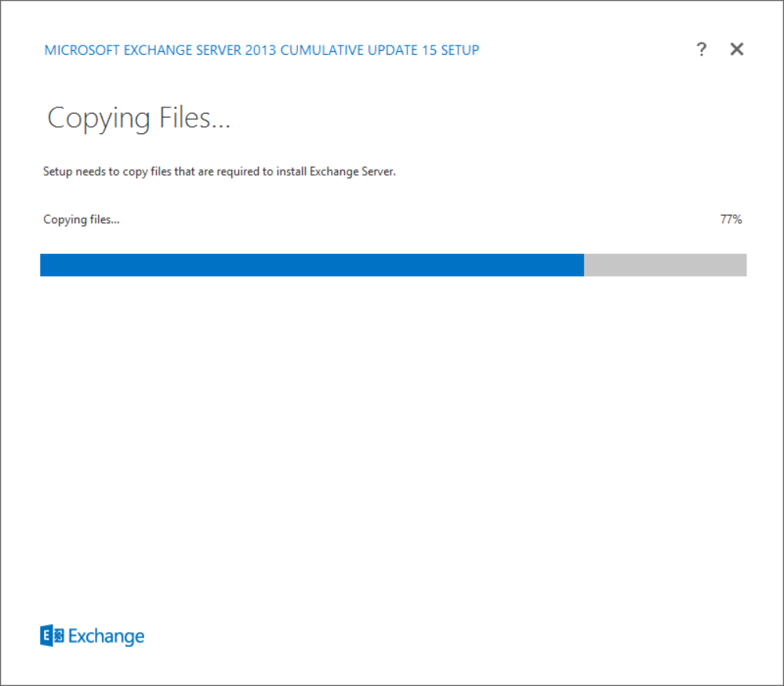Click the blue Exchange logo icon
This screenshot has width=784, height=686.
click(52, 636)
